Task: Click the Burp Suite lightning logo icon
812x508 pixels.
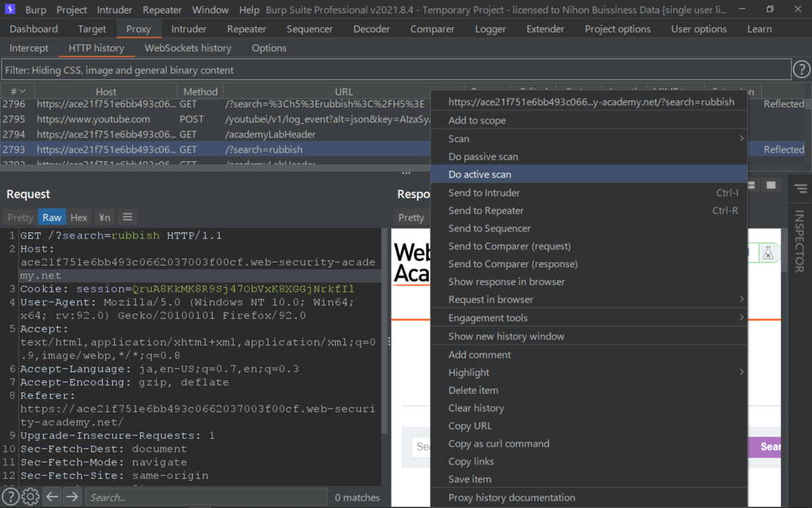Action: (11, 10)
